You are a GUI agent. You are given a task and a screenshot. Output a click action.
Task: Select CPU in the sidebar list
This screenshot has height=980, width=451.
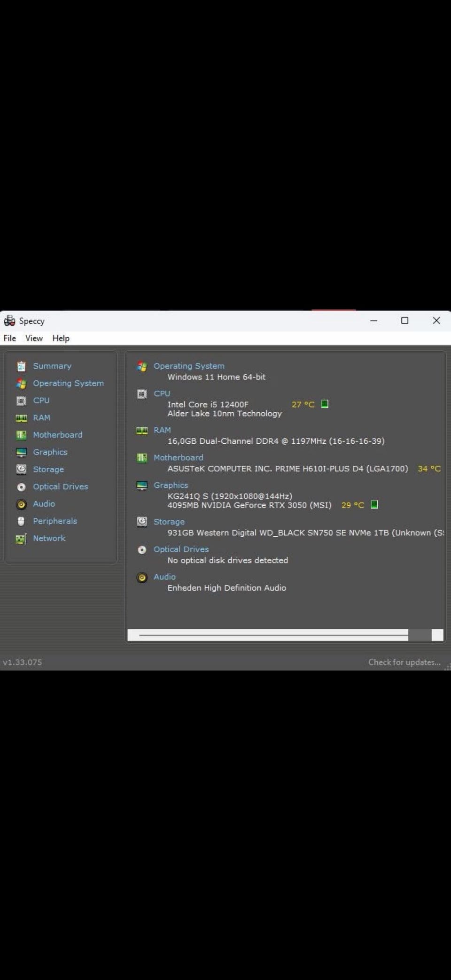point(41,400)
